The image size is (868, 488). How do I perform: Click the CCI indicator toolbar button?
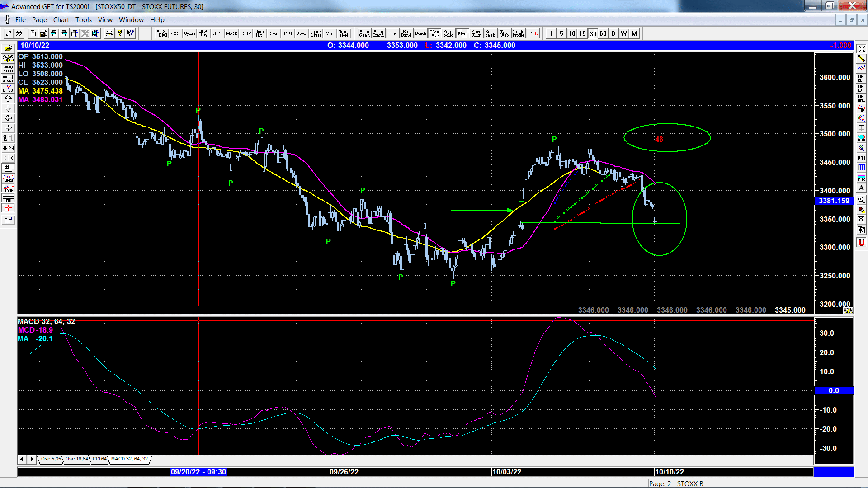(x=175, y=33)
